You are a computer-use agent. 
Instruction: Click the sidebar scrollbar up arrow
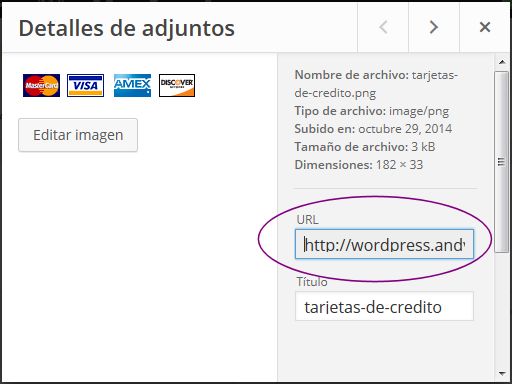tap(502, 62)
